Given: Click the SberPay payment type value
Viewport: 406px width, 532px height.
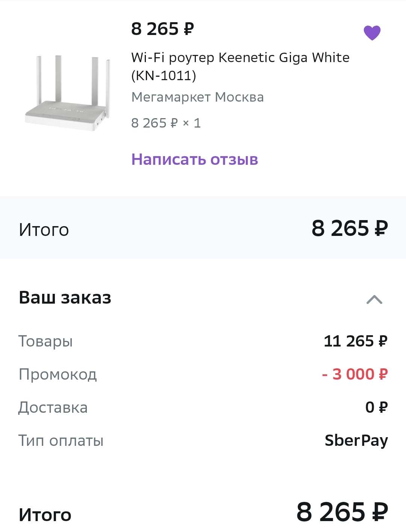Looking at the screenshot, I should pos(356,441).
